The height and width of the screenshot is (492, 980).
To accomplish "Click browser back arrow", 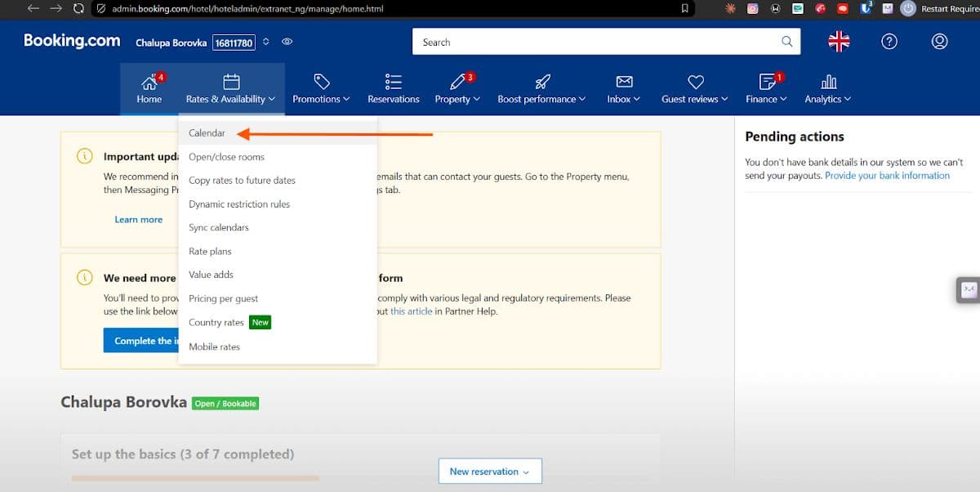I will tap(33, 8).
